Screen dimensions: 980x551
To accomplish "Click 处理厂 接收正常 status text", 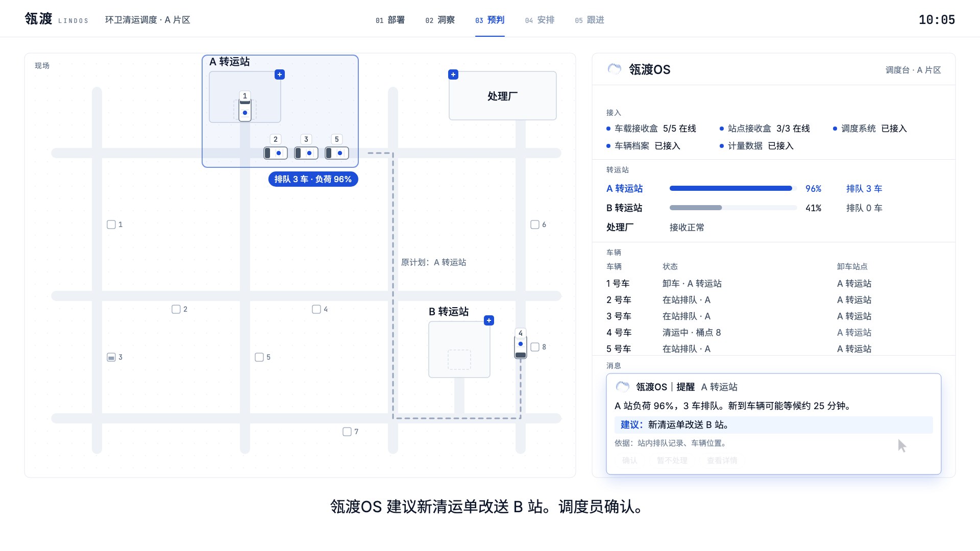I will point(687,228).
